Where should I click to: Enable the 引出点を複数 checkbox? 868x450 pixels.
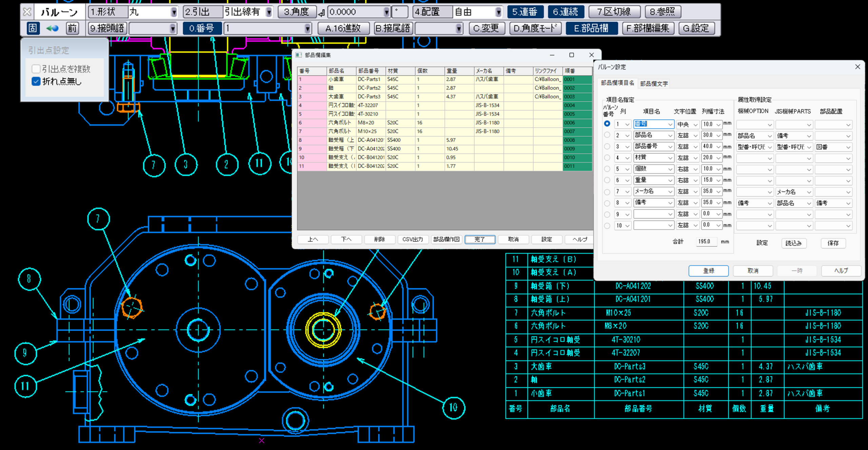pyautogui.click(x=36, y=69)
